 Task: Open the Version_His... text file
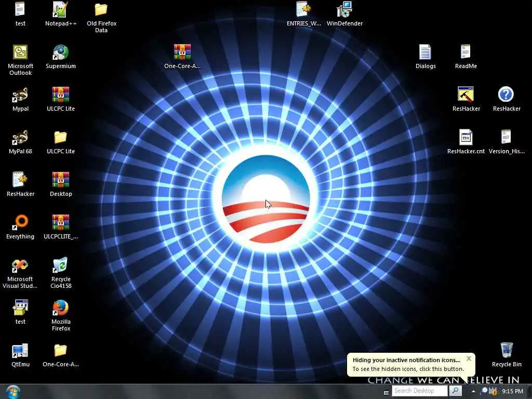(506, 142)
